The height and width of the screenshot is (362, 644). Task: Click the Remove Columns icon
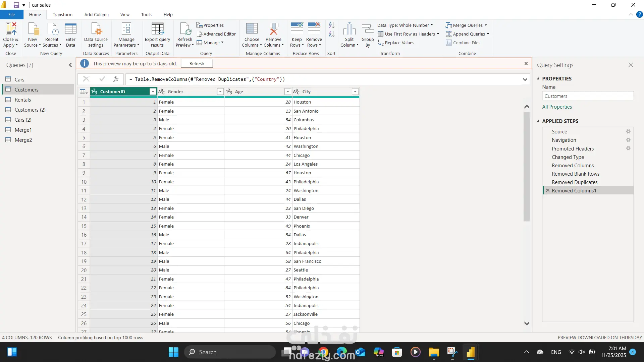[274, 29]
